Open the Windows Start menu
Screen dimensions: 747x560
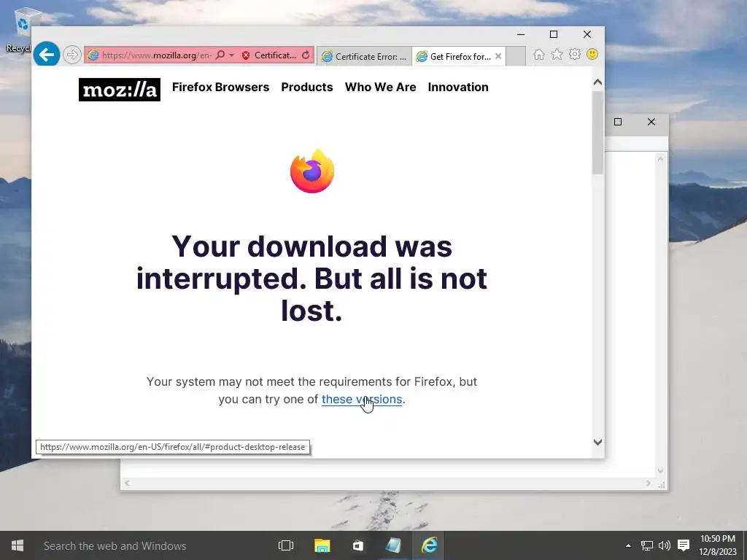tap(18, 545)
